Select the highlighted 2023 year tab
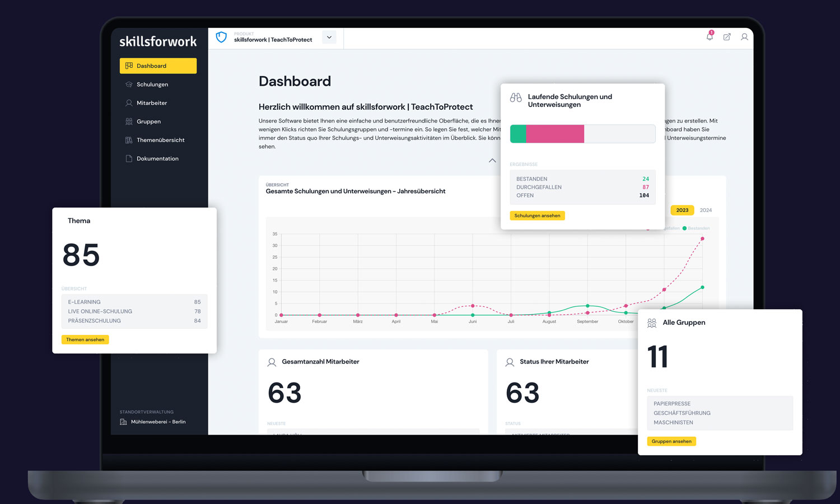Viewport: 840px width, 504px height. coord(682,210)
